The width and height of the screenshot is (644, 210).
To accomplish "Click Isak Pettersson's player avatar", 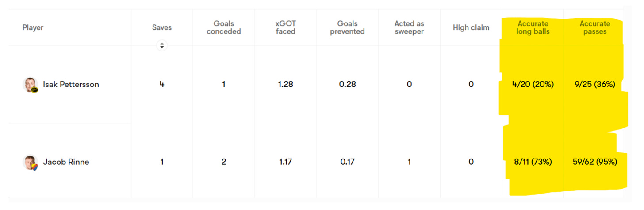I will coord(31,84).
